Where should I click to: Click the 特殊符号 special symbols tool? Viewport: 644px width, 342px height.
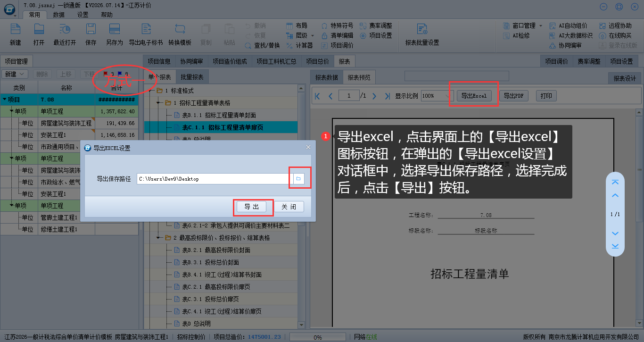pyautogui.click(x=337, y=25)
